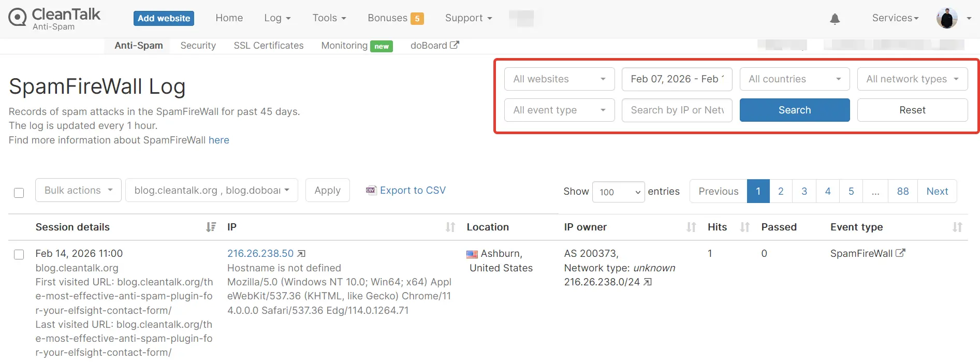The height and width of the screenshot is (362, 980).
Task: Sort the IP column
Action: tap(450, 227)
